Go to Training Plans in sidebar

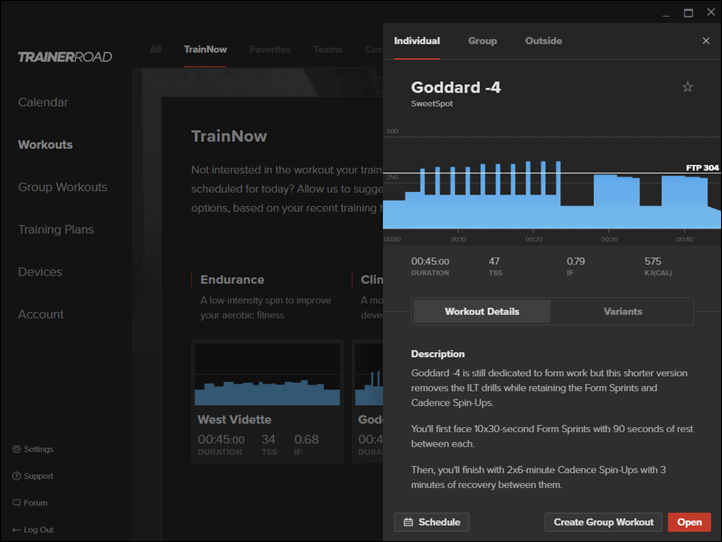coord(56,229)
